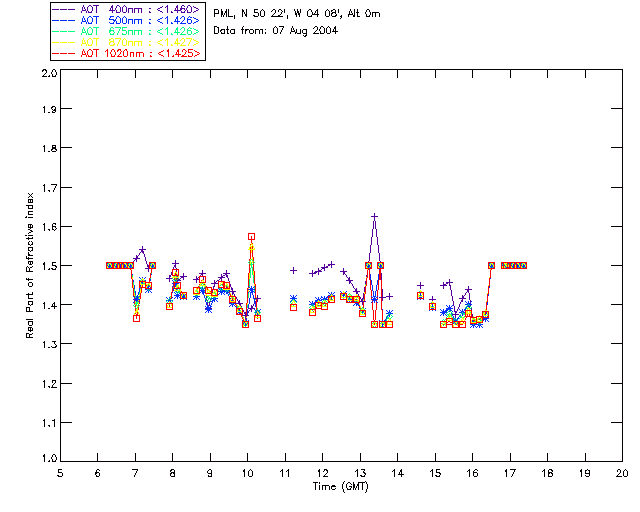Click the 'Time (GMT)' x-axis title
Screen dimensions: 640x512
pyautogui.click(x=340, y=487)
